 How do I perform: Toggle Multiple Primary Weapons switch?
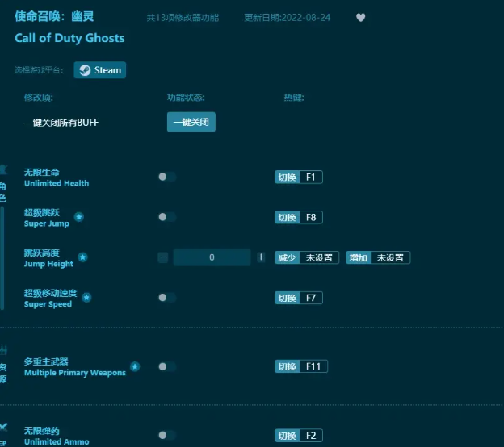pos(167,366)
